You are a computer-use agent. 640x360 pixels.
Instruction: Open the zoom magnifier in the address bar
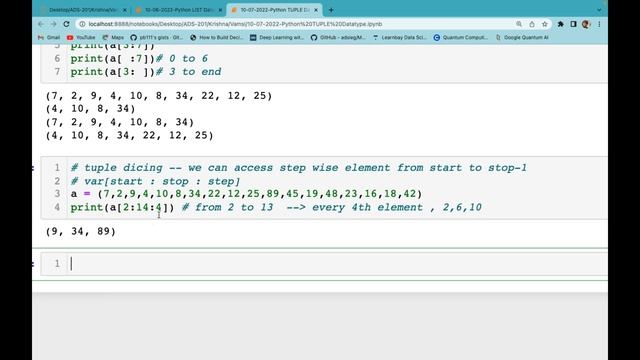[519, 24]
